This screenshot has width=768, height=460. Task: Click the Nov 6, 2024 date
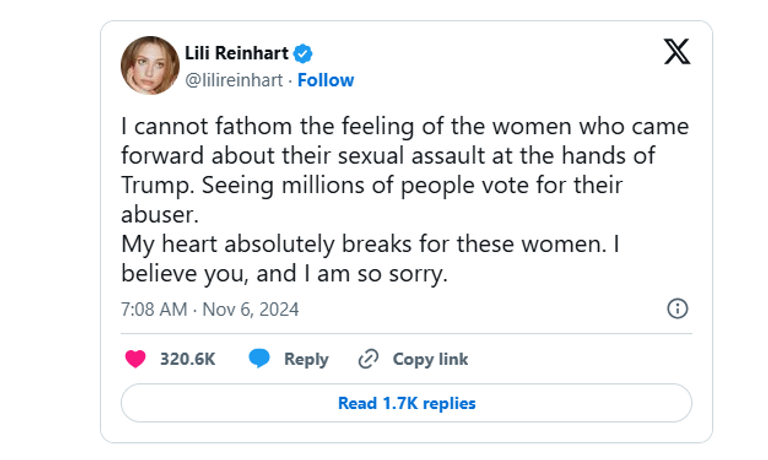point(250,309)
